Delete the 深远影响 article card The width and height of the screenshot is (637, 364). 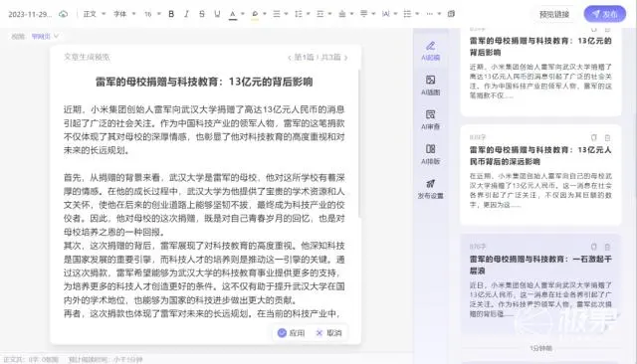(607, 137)
